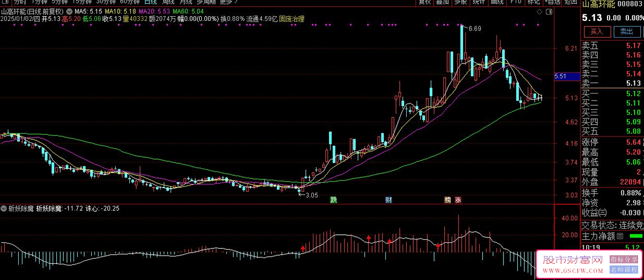Click the 买二 price 5.11
The height and width of the screenshot is (280, 644).
[x=633, y=103]
